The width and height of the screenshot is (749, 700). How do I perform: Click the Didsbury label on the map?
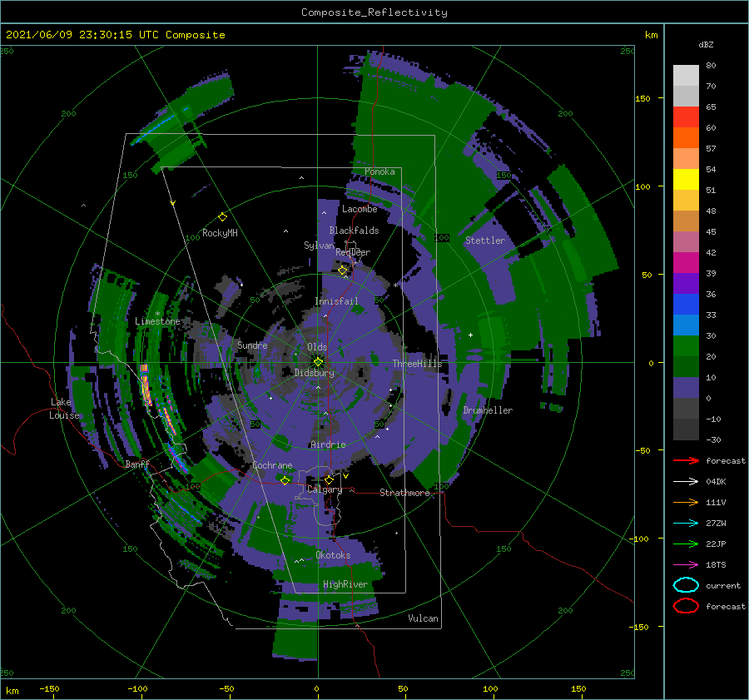click(x=315, y=373)
